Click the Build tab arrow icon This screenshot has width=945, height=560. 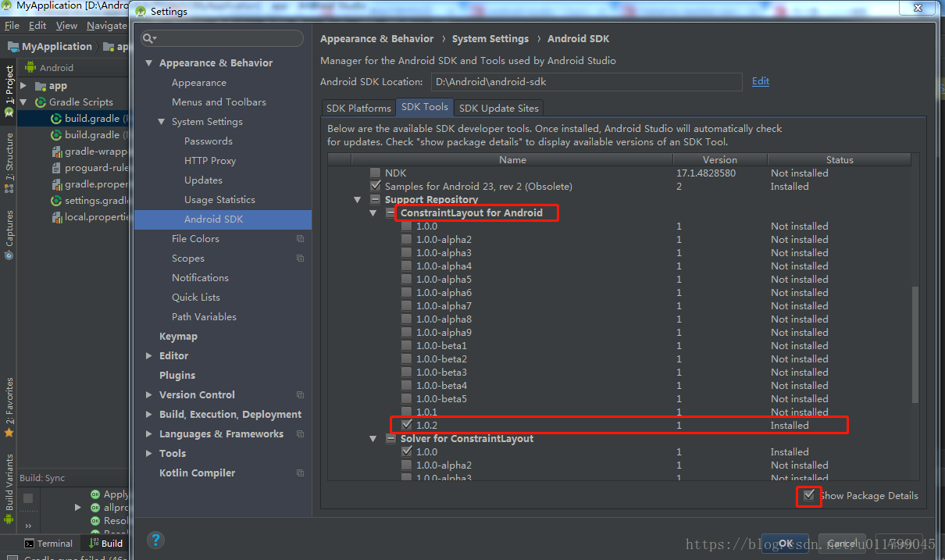click(x=94, y=544)
